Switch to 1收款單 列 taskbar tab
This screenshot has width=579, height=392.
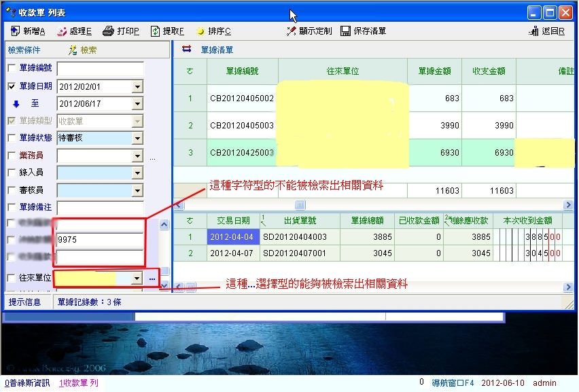(78, 383)
